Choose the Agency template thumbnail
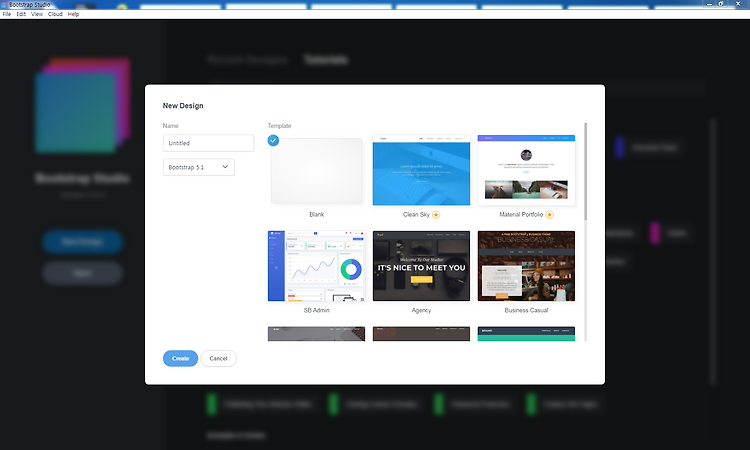Viewport: 750px width, 450px height. pyautogui.click(x=421, y=266)
